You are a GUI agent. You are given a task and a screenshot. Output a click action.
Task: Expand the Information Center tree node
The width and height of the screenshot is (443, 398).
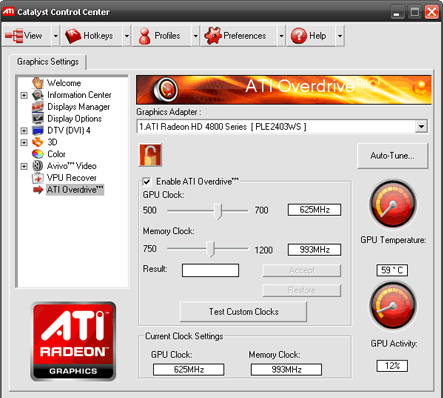point(24,95)
